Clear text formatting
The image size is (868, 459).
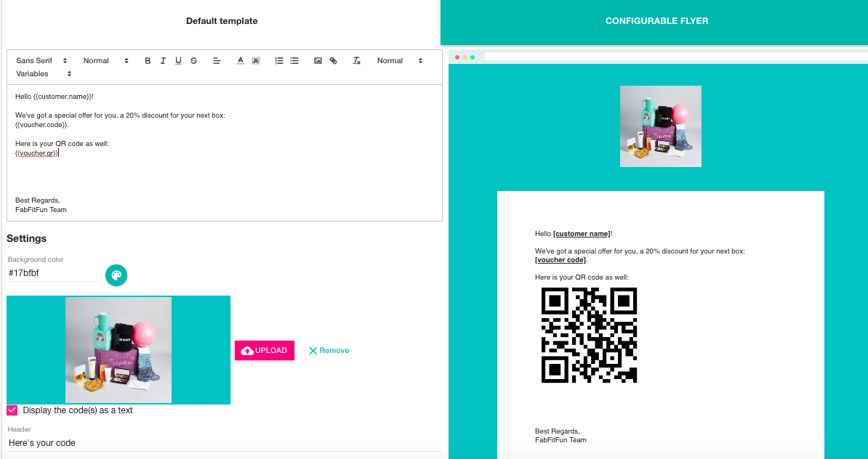pos(356,61)
